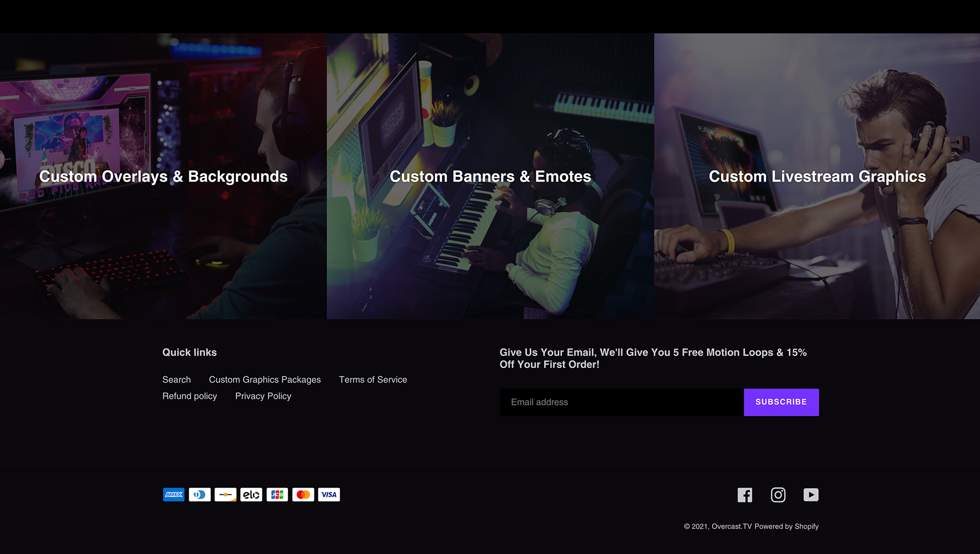The image size is (980, 554).
Task: Open Custom Banners & Emotes tile
Action: pyautogui.click(x=491, y=176)
